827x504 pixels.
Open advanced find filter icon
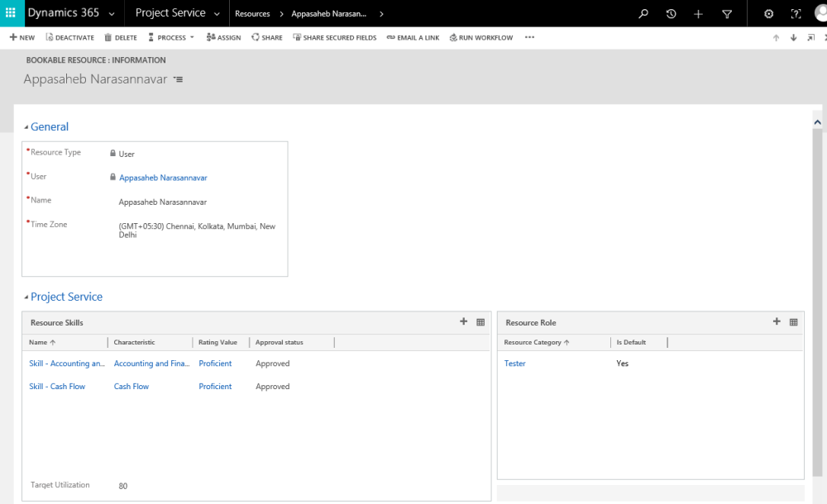click(727, 14)
